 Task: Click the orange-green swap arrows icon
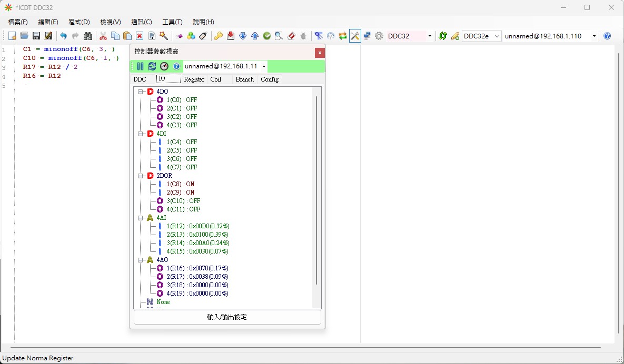point(343,36)
